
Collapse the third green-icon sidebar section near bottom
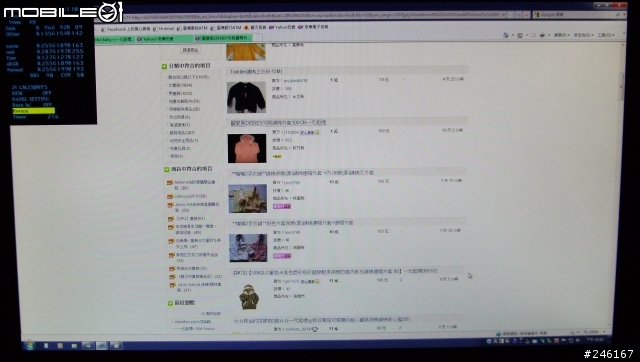(171, 303)
